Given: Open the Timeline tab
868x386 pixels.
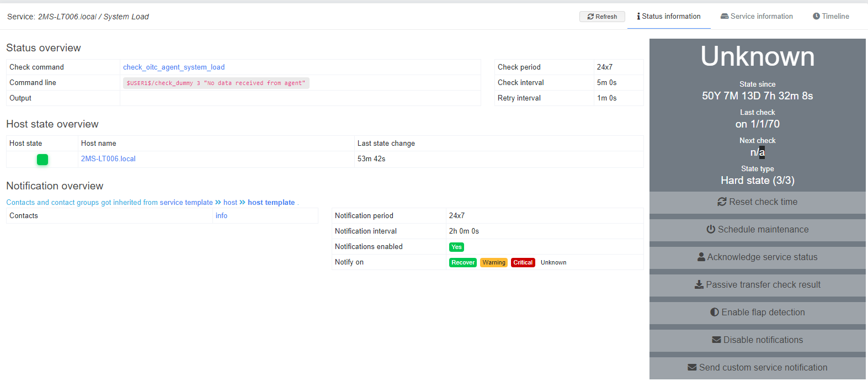Looking at the screenshot, I should (830, 17).
